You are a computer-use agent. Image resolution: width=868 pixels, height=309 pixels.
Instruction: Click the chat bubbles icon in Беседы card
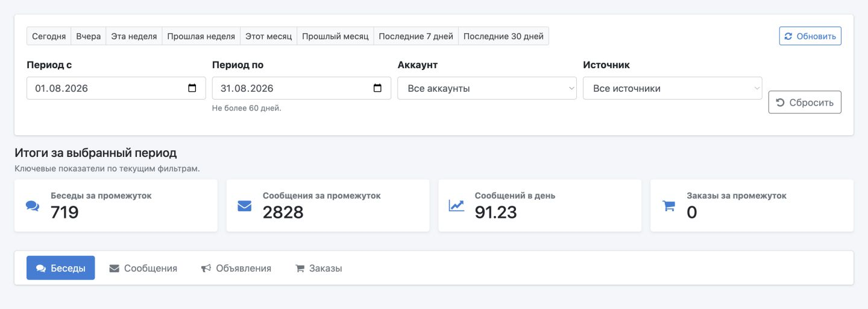33,206
